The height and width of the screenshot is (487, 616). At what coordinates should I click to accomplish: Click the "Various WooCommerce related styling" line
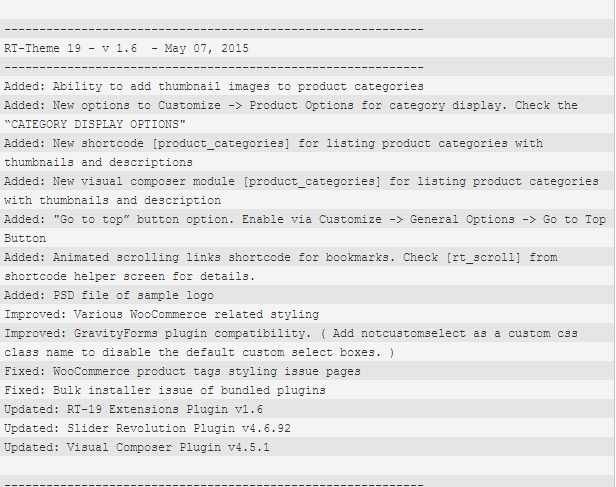(x=161, y=314)
